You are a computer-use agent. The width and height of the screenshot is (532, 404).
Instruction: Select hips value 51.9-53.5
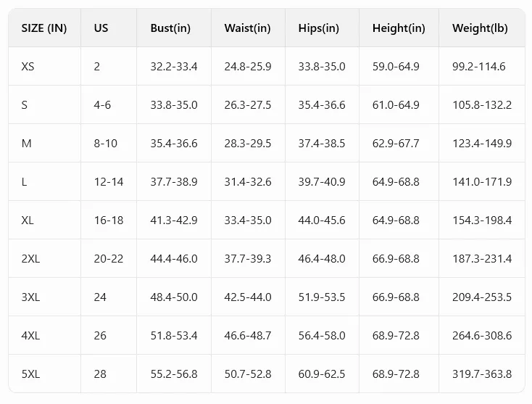point(322,297)
